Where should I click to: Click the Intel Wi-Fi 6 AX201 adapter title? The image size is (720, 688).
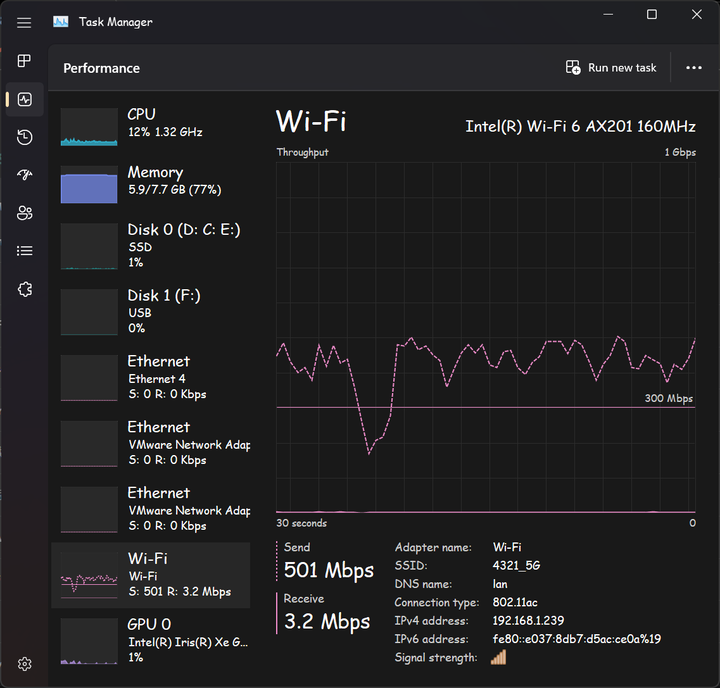580,126
